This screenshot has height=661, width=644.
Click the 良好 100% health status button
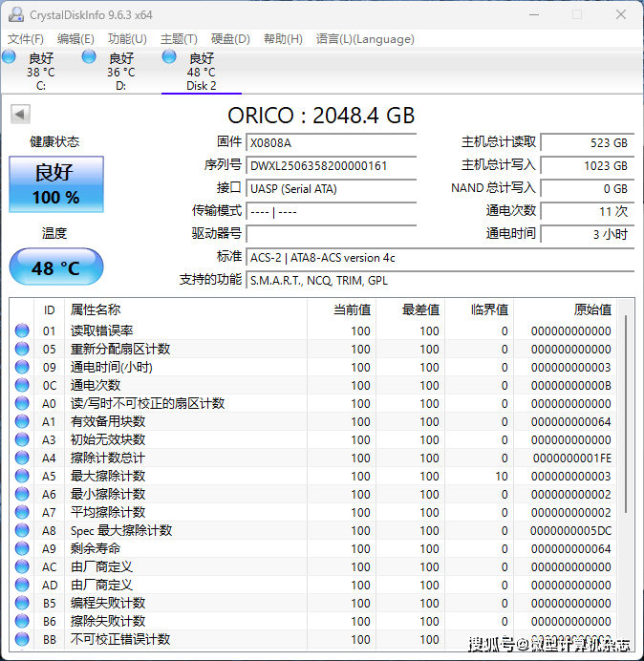point(55,184)
